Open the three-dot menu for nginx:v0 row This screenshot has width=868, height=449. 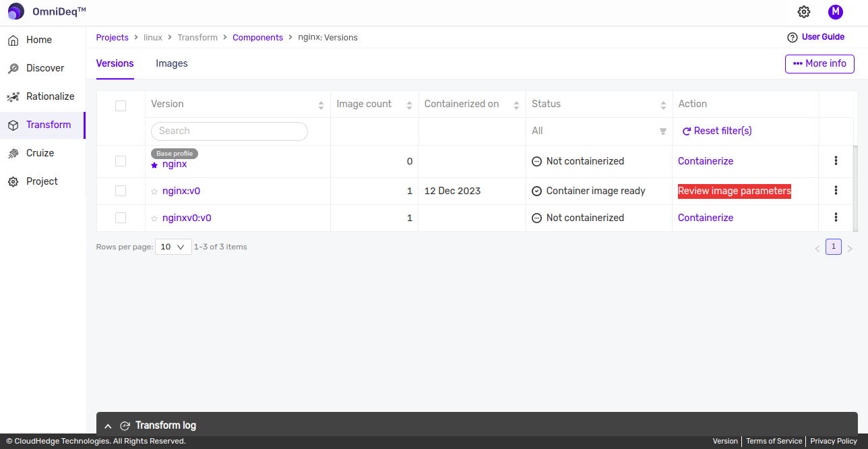tap(836, 190)
